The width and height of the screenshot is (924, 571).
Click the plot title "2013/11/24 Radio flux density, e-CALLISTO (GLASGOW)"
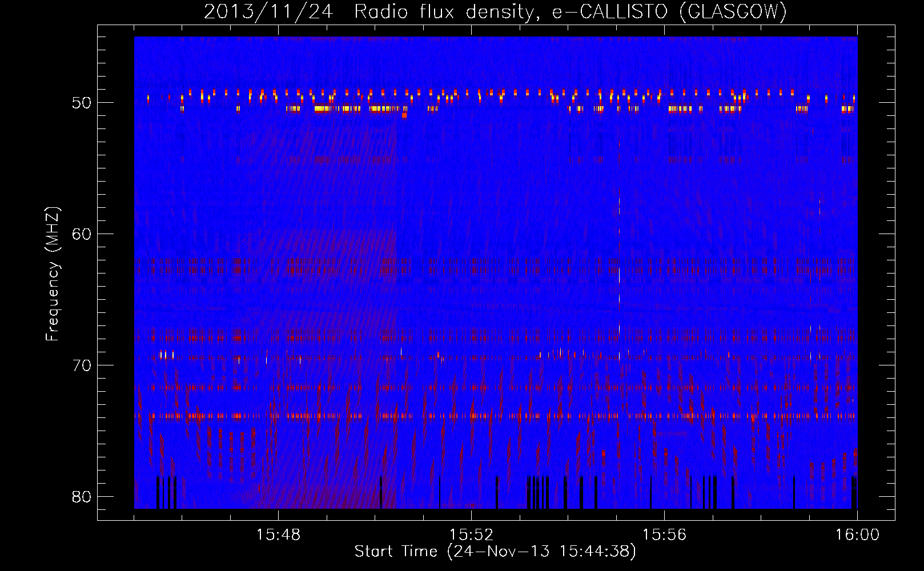pyautogui.click(x=495, y=11)
